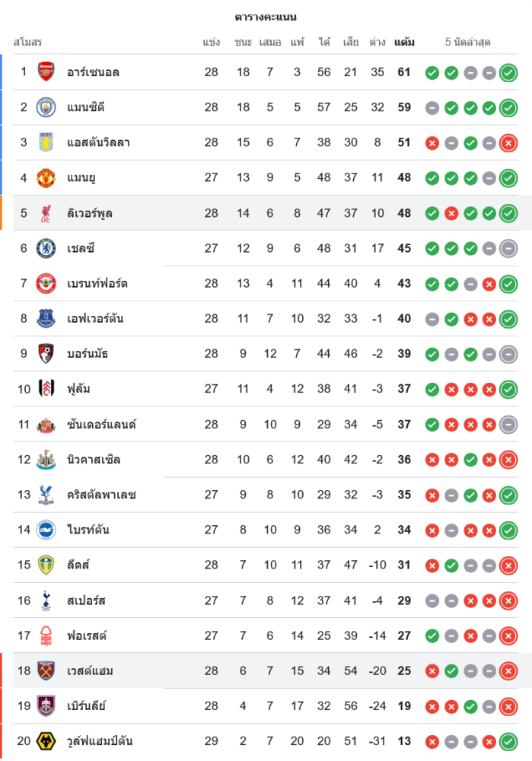
Task: Click Chelsea's latest circled draw icon
Action: (508, 248)
